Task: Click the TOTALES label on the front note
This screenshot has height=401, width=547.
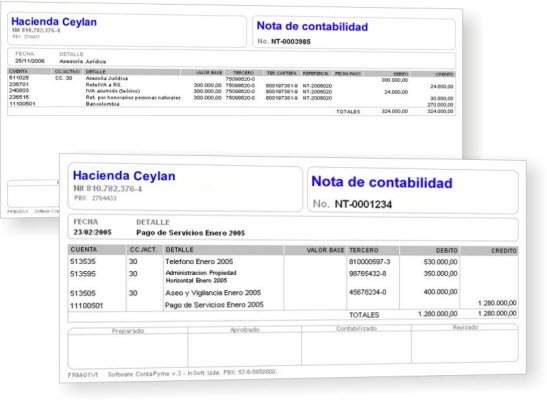Action: 364,315
